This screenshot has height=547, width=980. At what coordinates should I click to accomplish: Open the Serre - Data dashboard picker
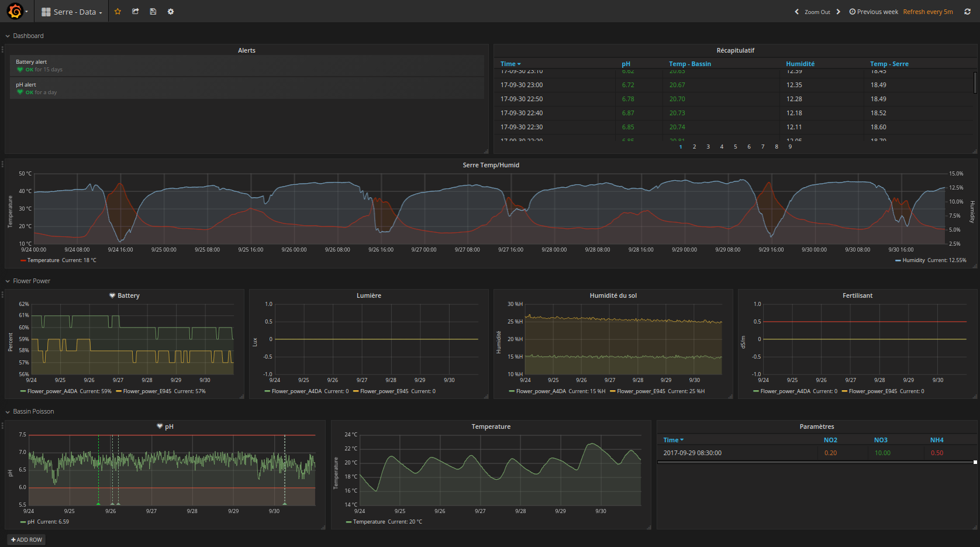click(x=71, y=12)
